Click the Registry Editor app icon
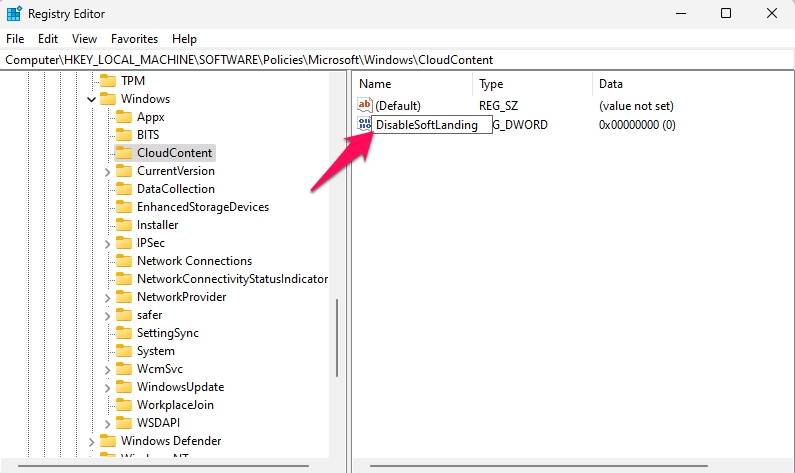The height and width of the screenshot is (473, 795). coord(14,14)
